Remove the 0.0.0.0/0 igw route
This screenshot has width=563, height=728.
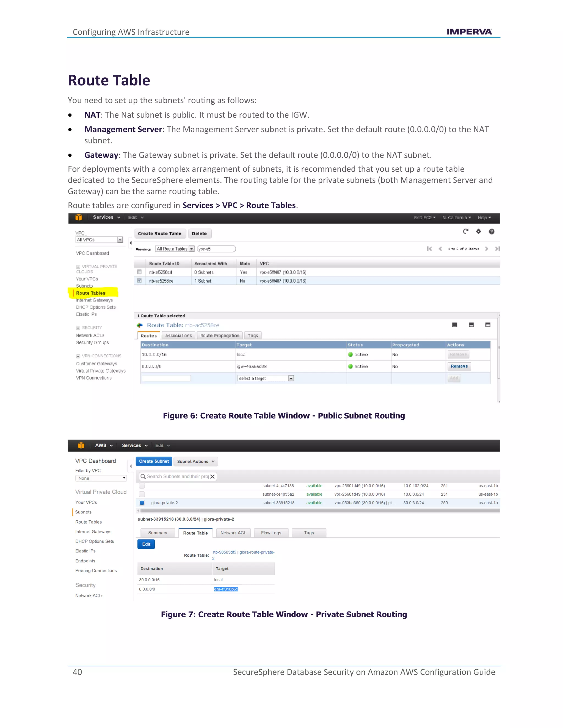[x=459, y=366]
